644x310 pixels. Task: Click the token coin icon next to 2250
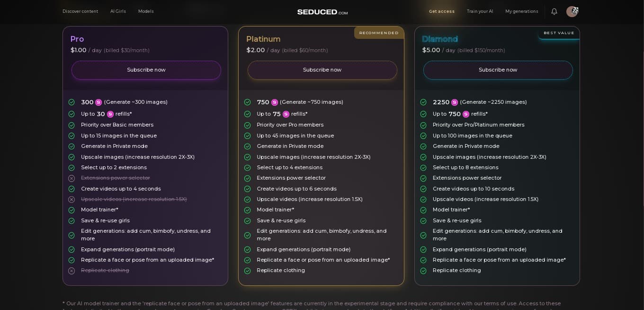pyautogui.click(x=455, y=102)
